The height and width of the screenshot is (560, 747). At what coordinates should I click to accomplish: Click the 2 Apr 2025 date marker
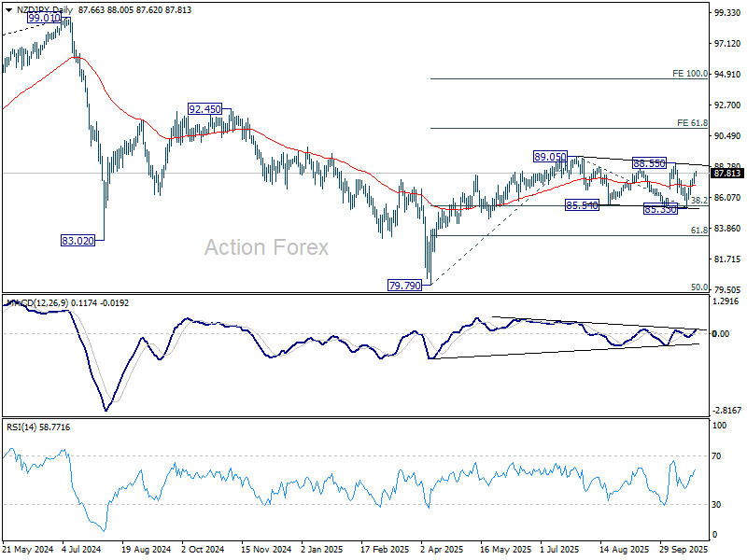pos(442,549)
